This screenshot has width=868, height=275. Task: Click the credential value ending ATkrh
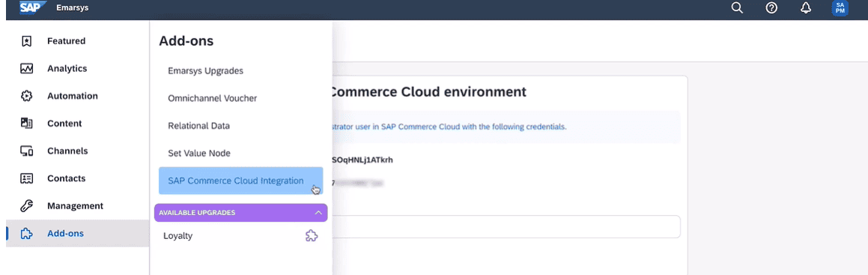(x=362, y=160)
